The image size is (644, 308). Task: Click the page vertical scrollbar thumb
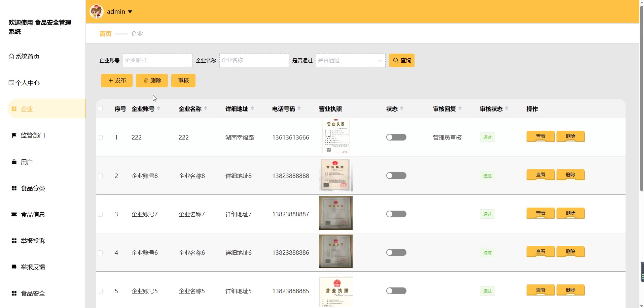click(641, 101)
